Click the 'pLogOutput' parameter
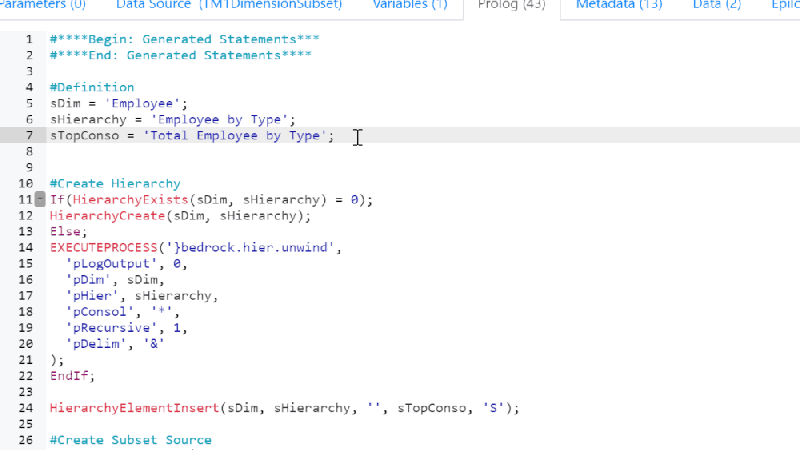The image size is (800, 450). point(111,264)
